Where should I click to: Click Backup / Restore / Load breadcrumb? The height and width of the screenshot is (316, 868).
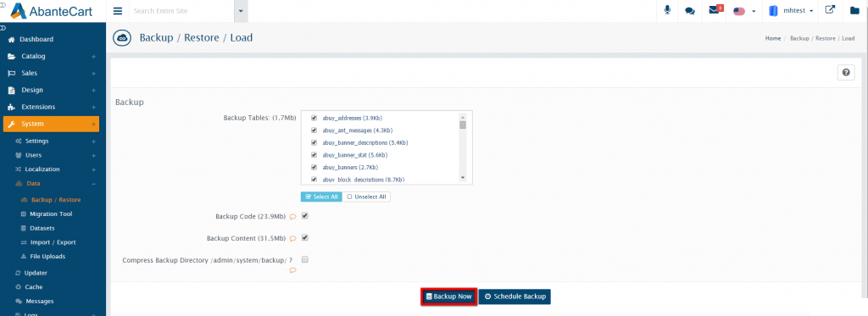coord(822,38)
